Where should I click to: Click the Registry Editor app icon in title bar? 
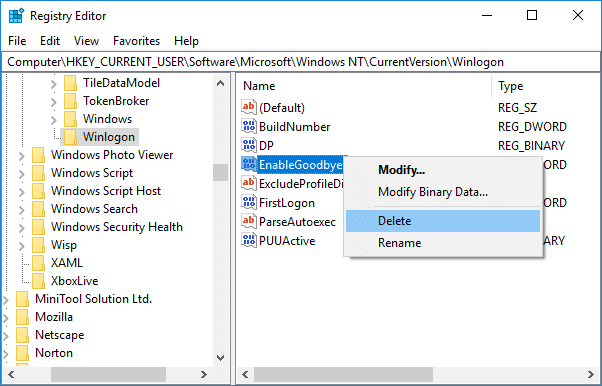[16, 16]
